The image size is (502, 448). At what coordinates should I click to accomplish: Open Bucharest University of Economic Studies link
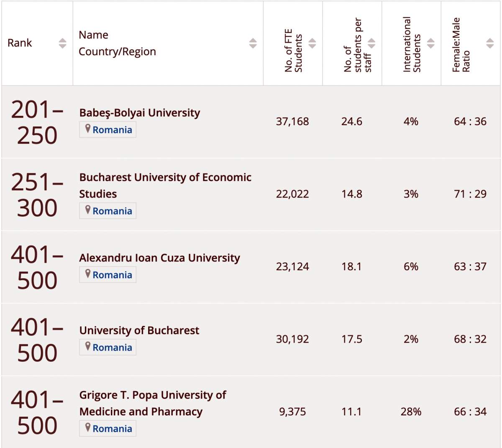coord(165,177)
